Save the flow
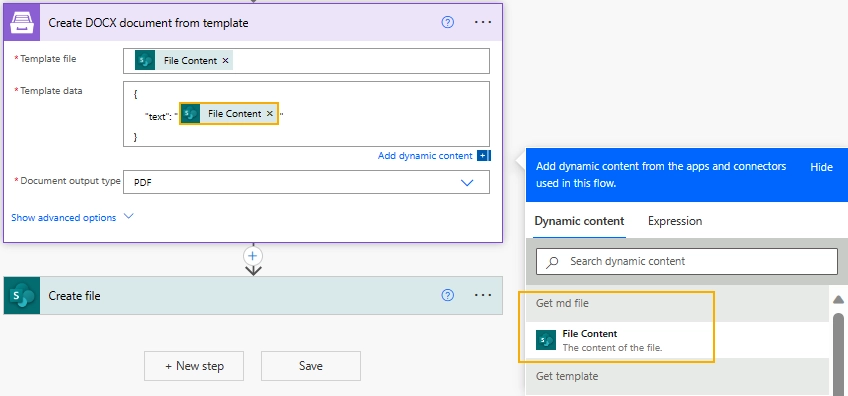 pyautogui.click(x=310, y=366)
